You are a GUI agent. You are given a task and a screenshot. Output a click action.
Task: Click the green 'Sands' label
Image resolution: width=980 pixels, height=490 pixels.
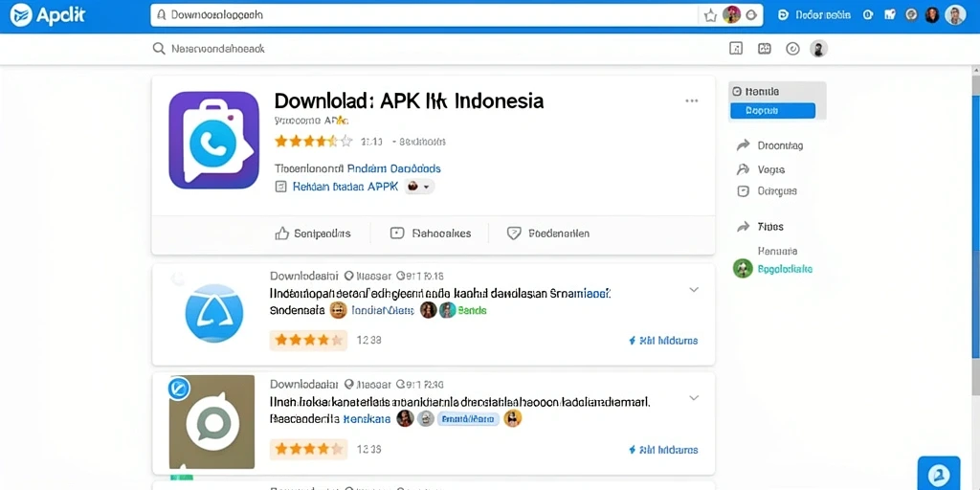point(472,310)
